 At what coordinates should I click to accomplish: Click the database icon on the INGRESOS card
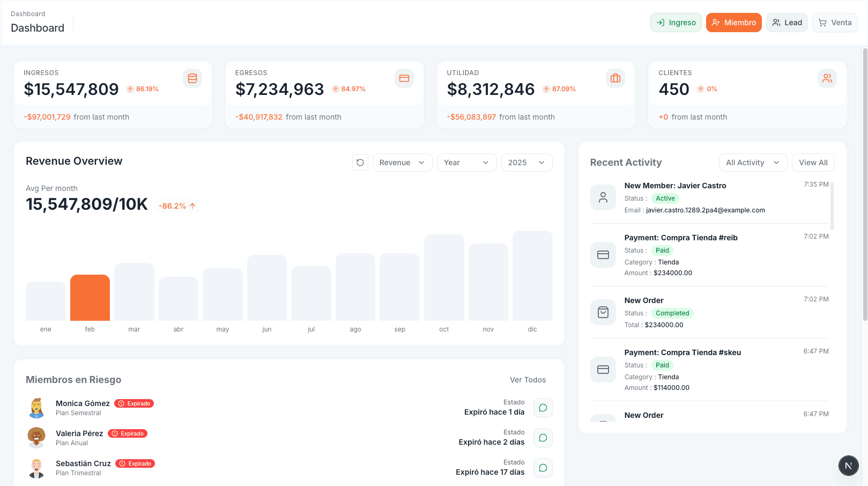click(192, 78)
